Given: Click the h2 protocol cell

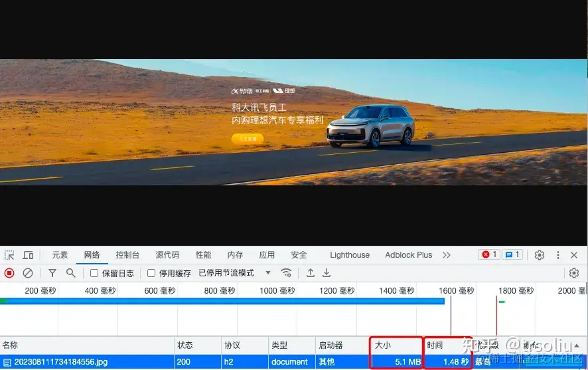Looking at the screenshot, I should [245, 362].
